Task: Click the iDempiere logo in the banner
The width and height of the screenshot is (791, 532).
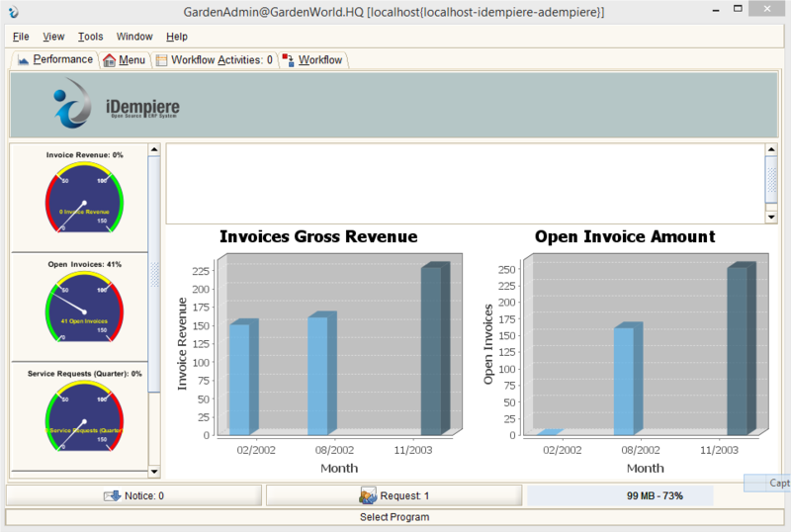Action: pyautogui.click(x=116, y=106)
